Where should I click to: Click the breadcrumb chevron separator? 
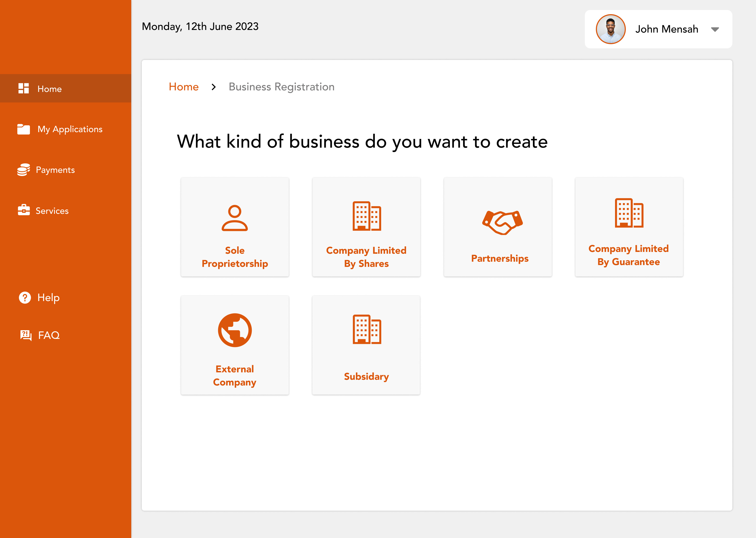click(x=213, y=87)
